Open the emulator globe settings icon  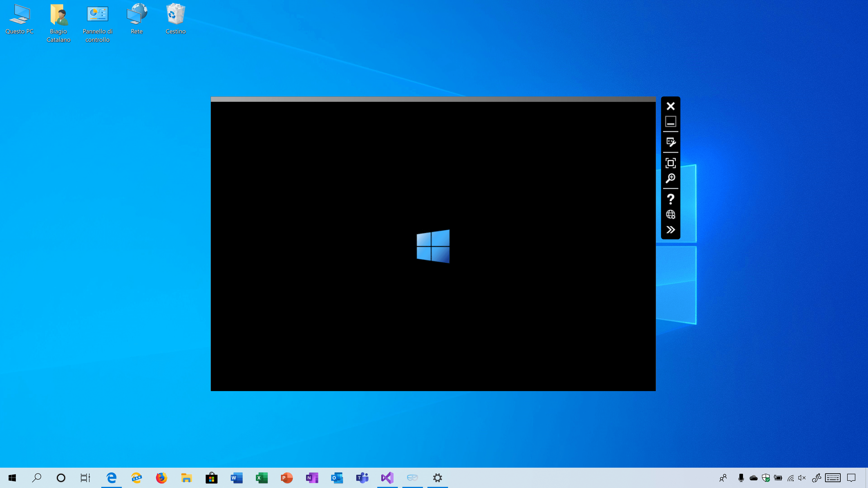[670, 214]
